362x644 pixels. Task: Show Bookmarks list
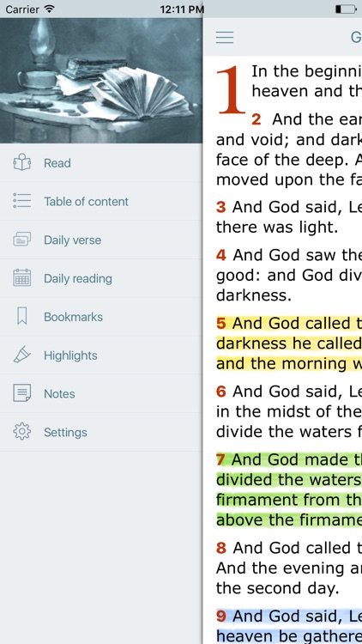tap(101, 317)
